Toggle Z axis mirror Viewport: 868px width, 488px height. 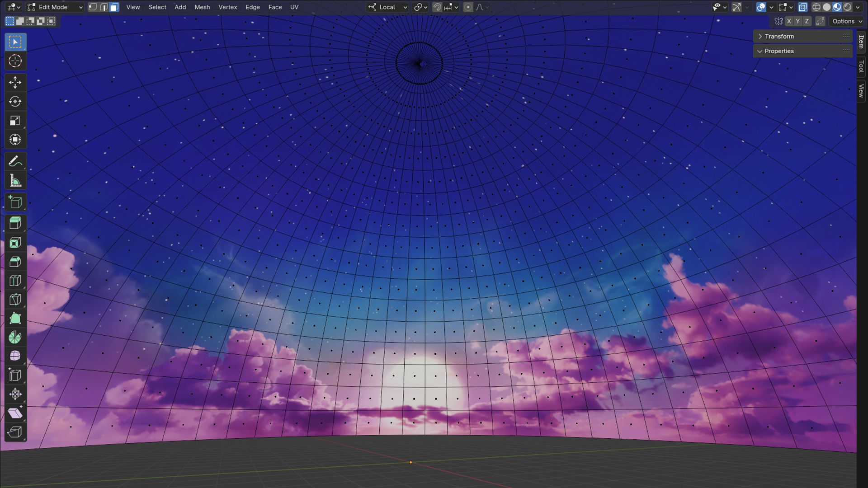[x=807, y=21]
